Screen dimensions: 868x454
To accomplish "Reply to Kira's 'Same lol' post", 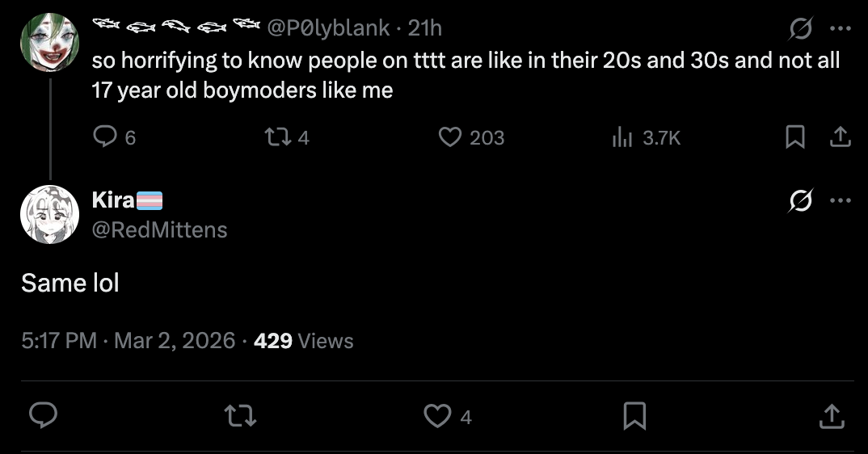I will (x=43, y=416).
